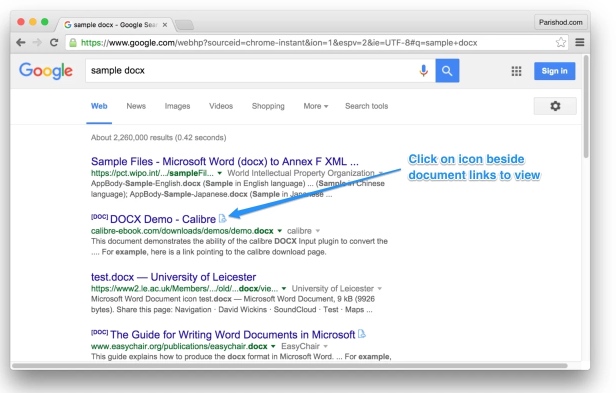Viewport: 616px width, 393px height.
Task: Click the horizontal scrollbar at bottom
Action: pos(290,365)
